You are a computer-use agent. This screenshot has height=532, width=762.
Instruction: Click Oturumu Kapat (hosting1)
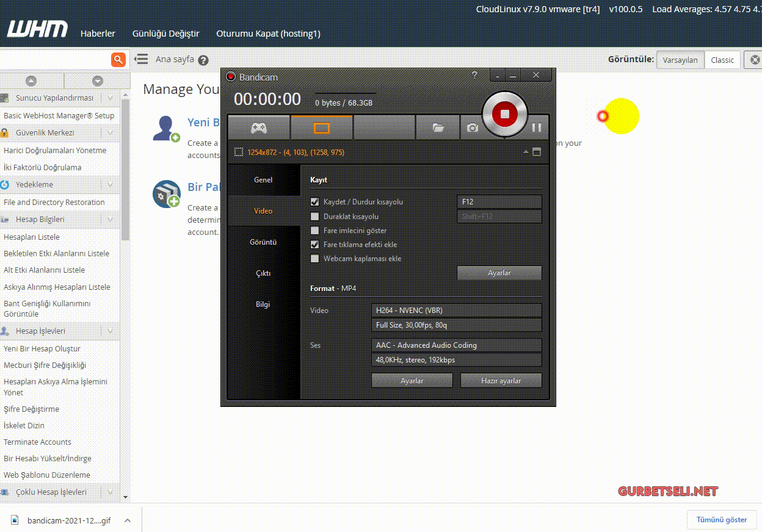click(268, 34)
